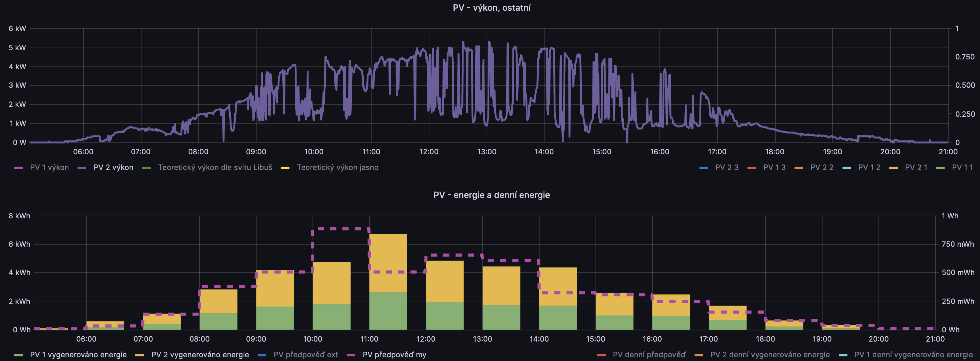980x361 pixels.
Task: Click the yellow Teoretický výkon jasno swatch
Action: pyautogui.click(x=285, y=168)
